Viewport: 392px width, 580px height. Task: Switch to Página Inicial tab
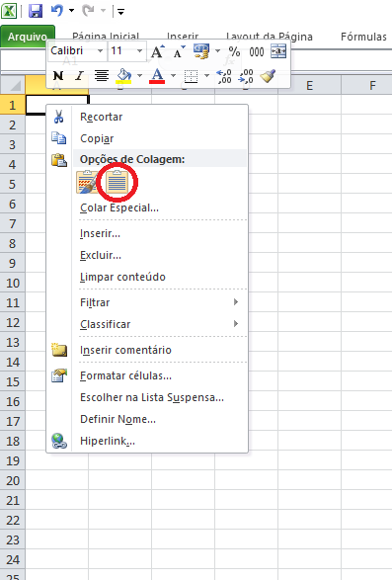click(x=106, y=36)
